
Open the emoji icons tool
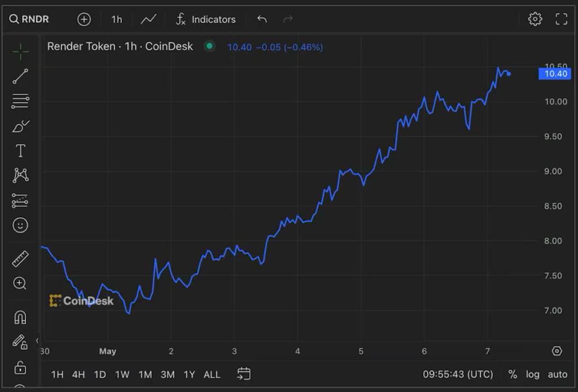(20, 225)
